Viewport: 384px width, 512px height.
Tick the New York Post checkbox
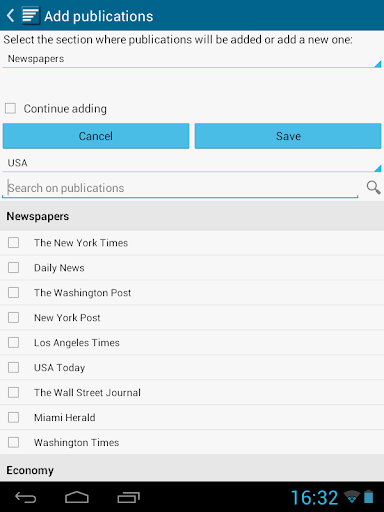13,317
